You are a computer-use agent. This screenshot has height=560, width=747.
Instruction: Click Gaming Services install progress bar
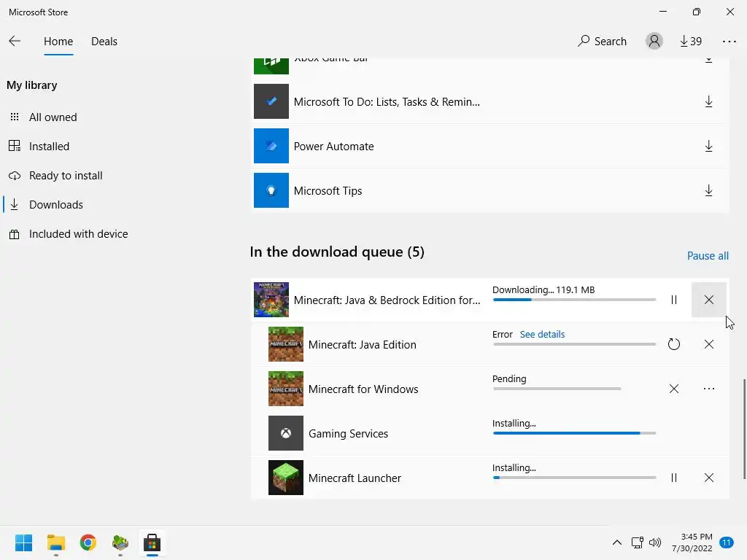pos(574,433)
